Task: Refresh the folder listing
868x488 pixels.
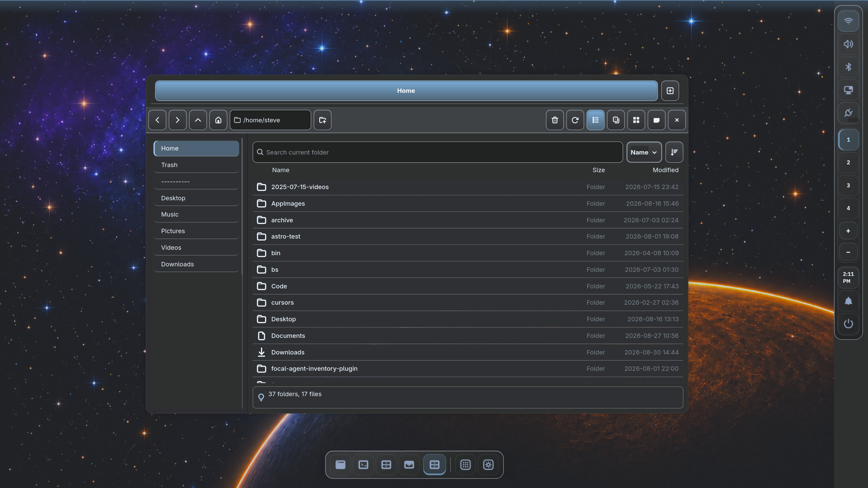Action: (575, 120)
